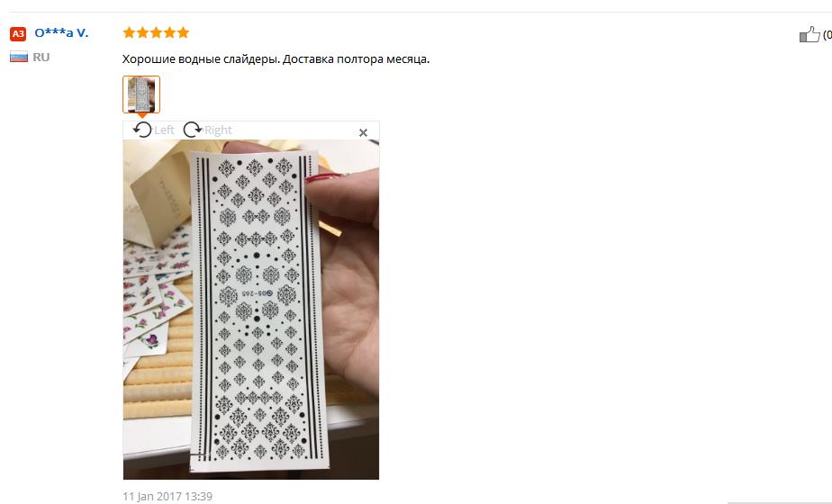Click the helpful vote count beside thumbs-up
The width and height of the screenshot is (832, 504).
(x=827, y=35)
